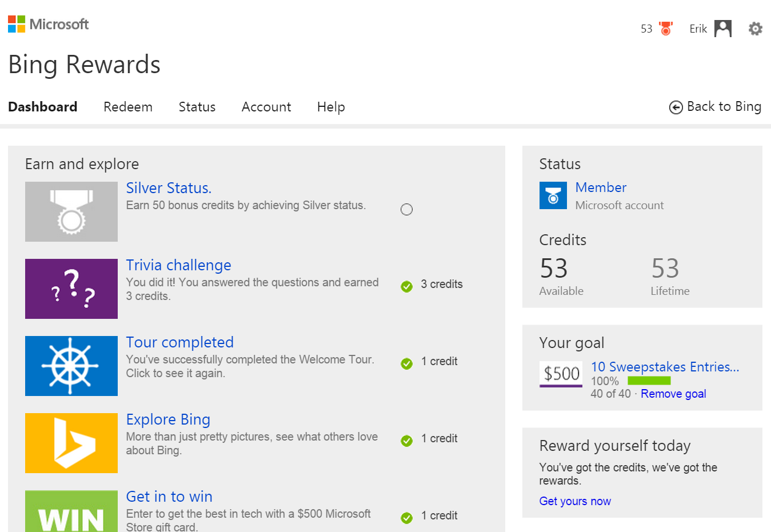Click the blue Member medal icon

(553, 195)
